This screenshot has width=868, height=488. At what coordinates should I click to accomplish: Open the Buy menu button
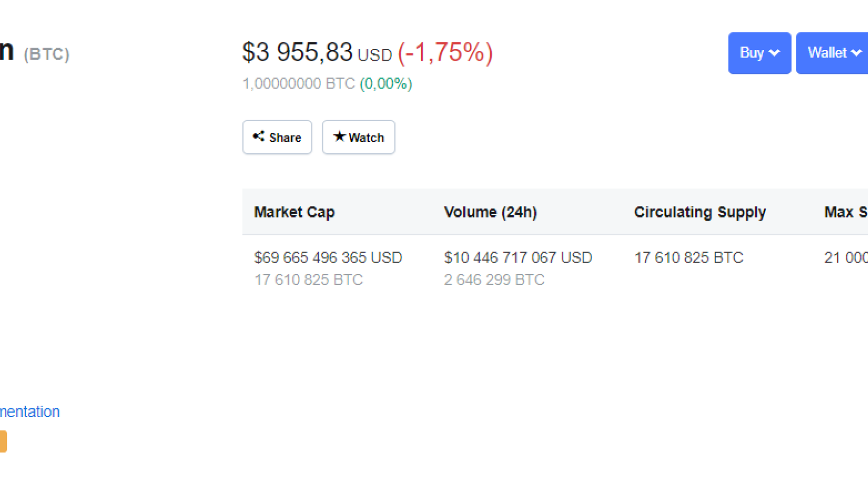[x=759, y=53]
